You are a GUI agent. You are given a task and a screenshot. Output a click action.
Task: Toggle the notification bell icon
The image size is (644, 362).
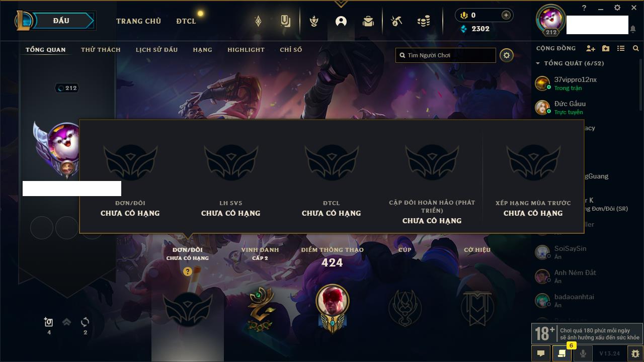click(x=632, y=29)
